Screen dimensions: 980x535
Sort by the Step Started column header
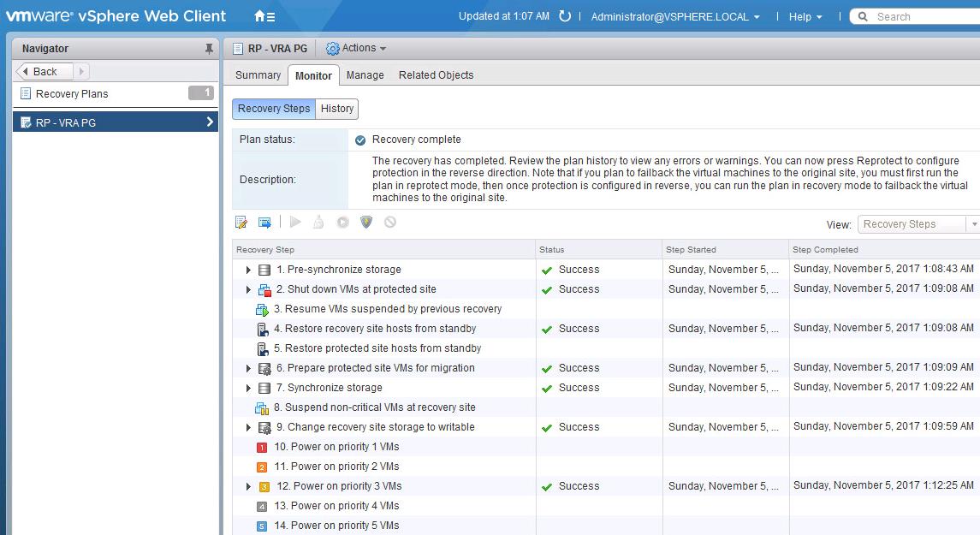pyautogui.click(x=726, y=249)
